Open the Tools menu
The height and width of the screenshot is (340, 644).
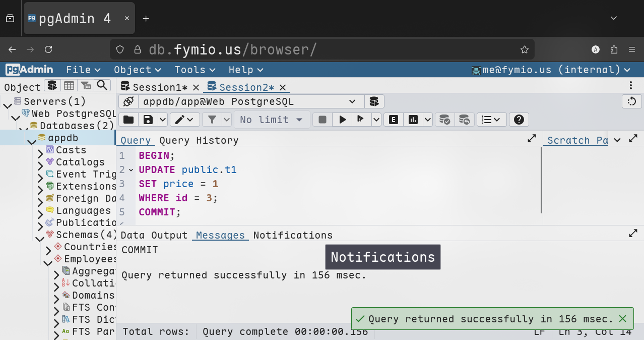[x=195, y=70]
